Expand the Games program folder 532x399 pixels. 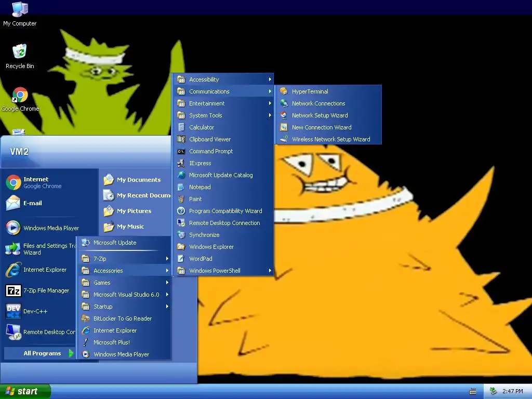tap(125, 282)
